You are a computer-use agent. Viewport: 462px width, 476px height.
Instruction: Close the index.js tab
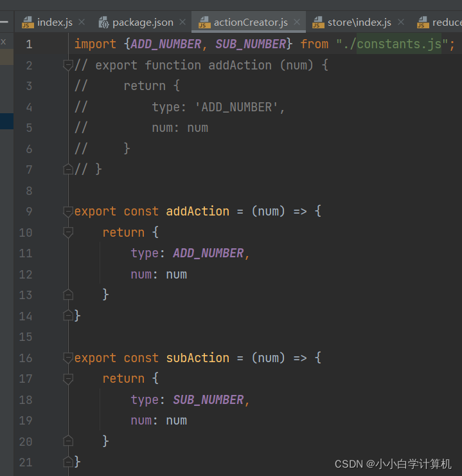click(x=82, y=22)
